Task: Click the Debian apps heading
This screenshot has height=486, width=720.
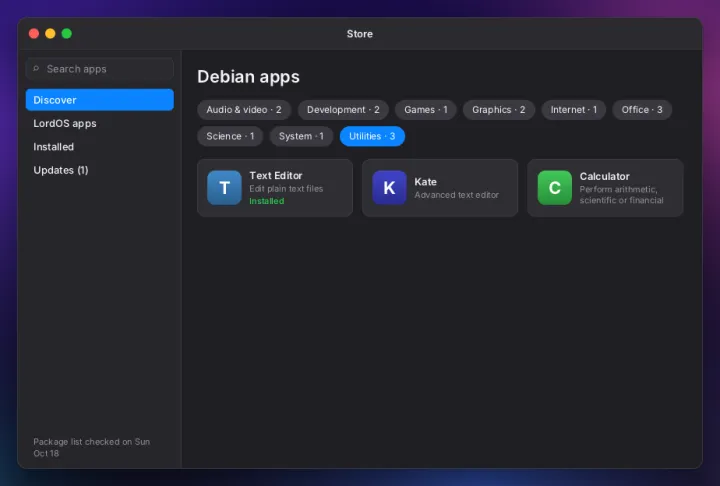Action: point(248,77)
